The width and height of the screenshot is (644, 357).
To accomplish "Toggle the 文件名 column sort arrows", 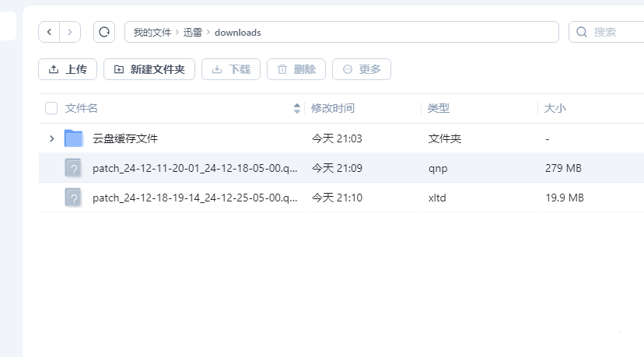I will point(297,108).
